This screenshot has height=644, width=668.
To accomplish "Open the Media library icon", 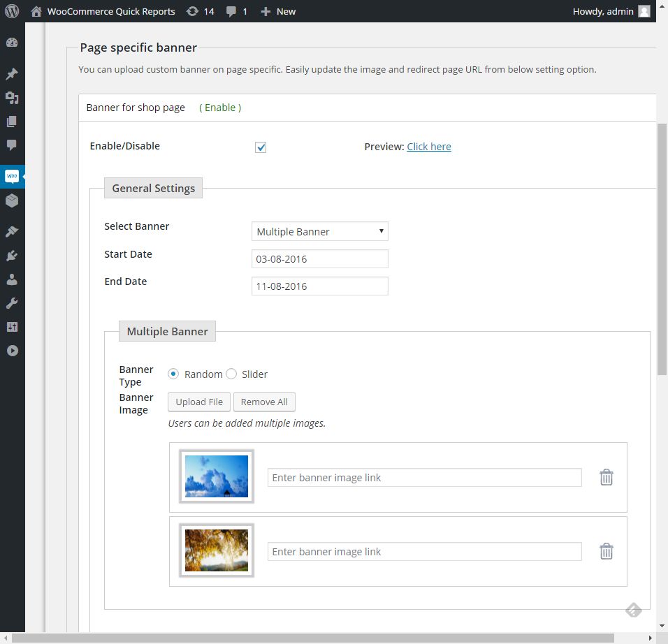I will (12, 98).
